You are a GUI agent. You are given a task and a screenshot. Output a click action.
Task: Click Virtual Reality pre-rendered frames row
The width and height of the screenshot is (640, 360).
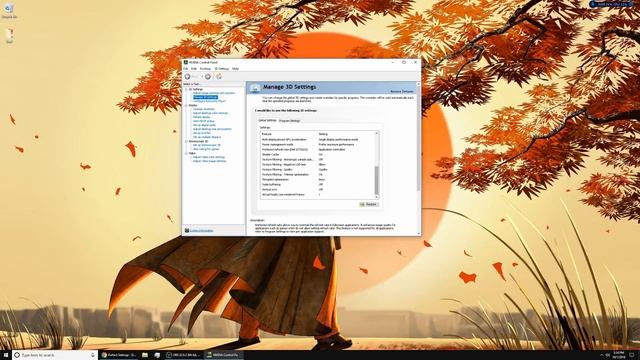(317, 195)
